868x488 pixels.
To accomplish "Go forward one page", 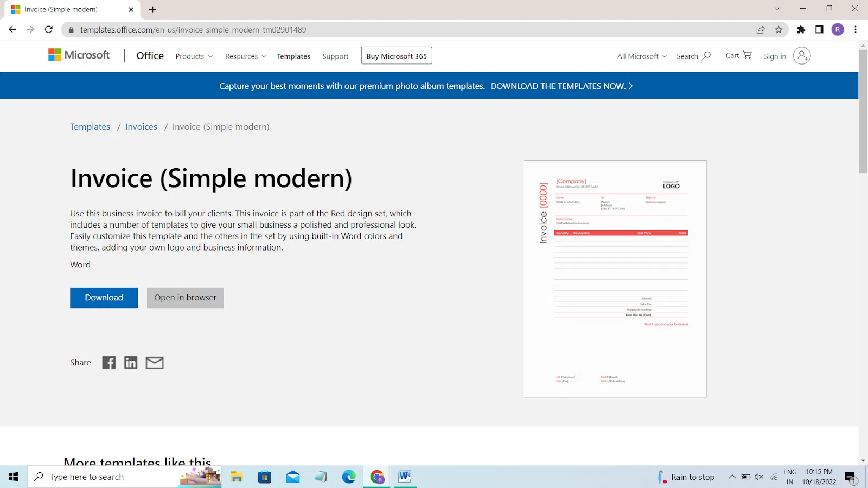I will coord(30,30).
